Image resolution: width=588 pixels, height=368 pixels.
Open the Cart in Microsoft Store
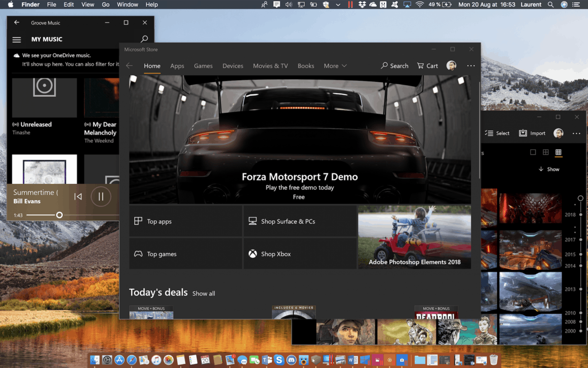pos(427,66)
